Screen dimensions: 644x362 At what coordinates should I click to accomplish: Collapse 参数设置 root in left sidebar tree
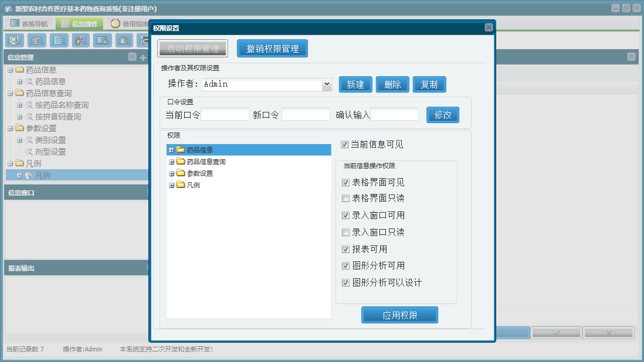point(11,128)
